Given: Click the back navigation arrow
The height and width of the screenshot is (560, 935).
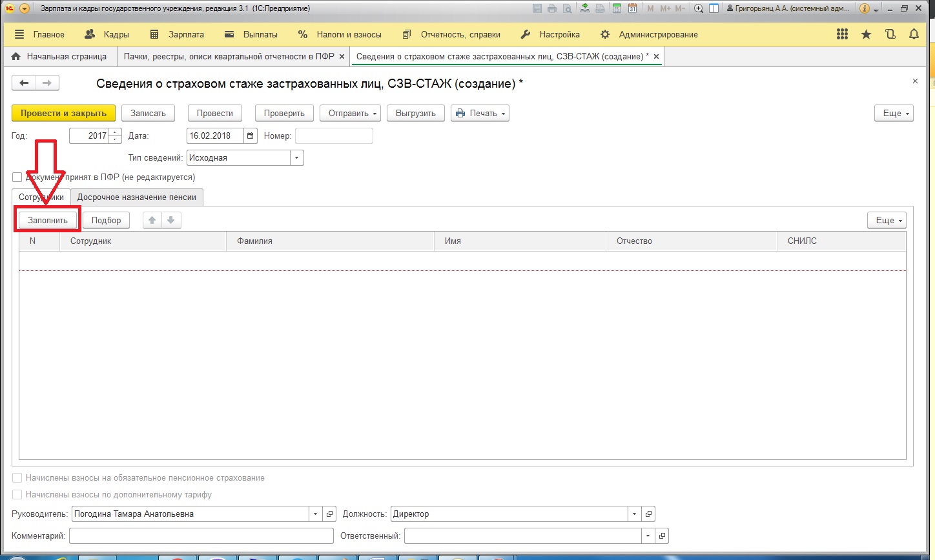Looking at the screenshot, I should coord(24,83).
